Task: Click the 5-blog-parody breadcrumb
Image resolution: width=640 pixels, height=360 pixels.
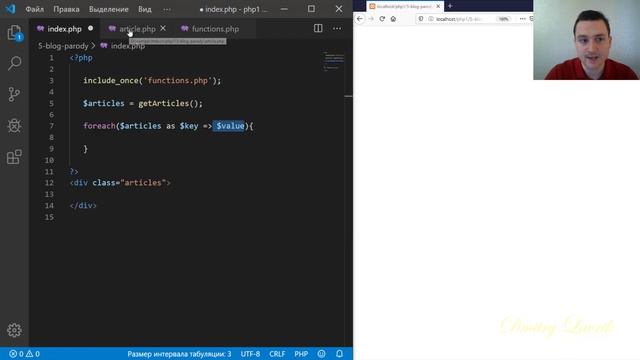Action: pyautogui.click(x=63, y=46)
